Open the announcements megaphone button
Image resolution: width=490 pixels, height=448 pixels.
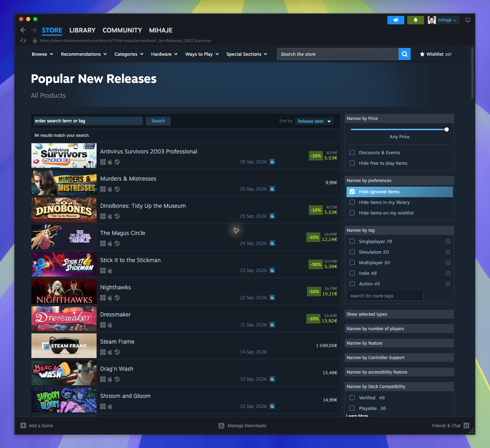[396, 20]
